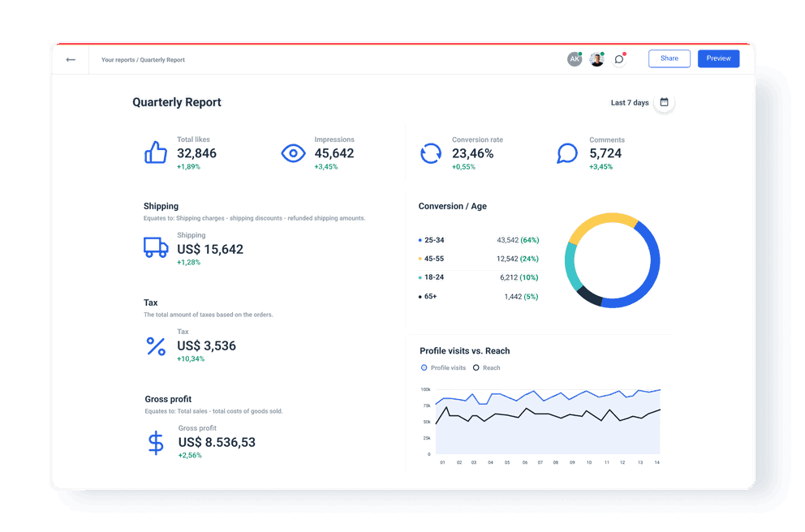Viewport: 805px width, 532px height.
Task: Click the Your reports breadcrumb link
Action: [118, 59]
